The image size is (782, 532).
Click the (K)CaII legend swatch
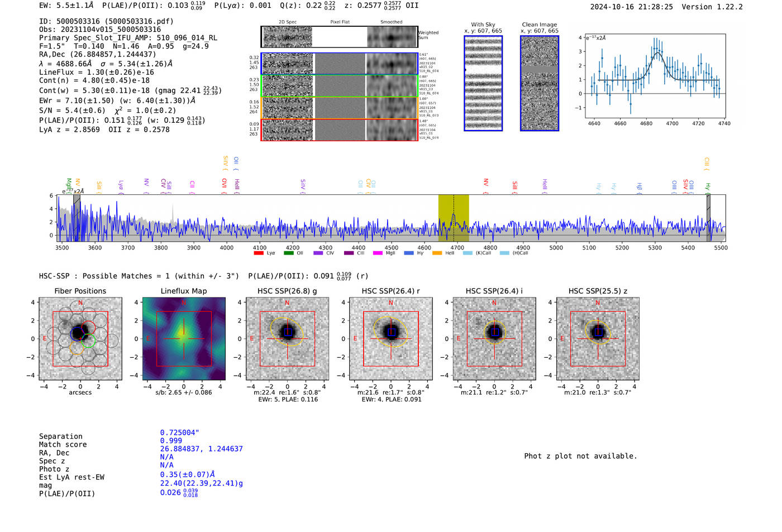point(468,253)
